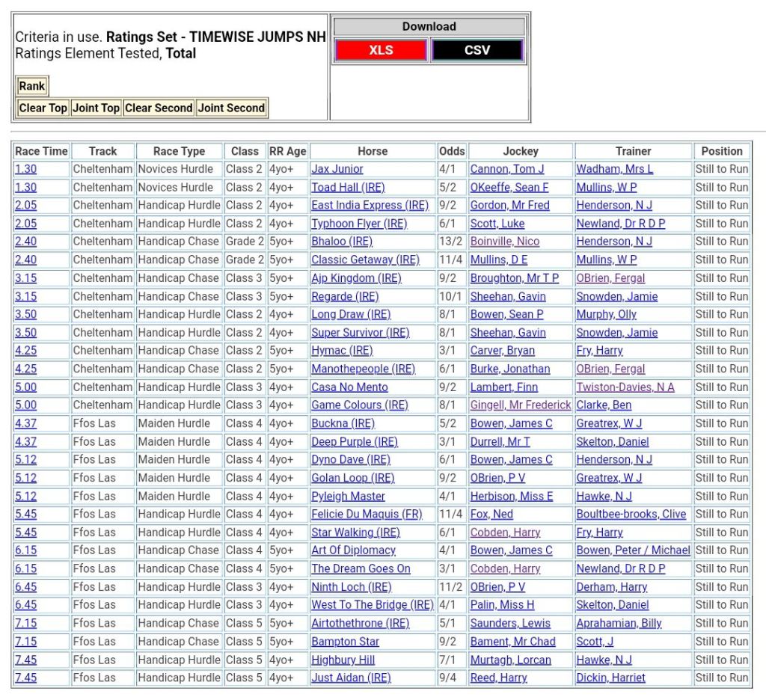
Task: Download ratings as CSV file
Action: [x=477, y=51]
